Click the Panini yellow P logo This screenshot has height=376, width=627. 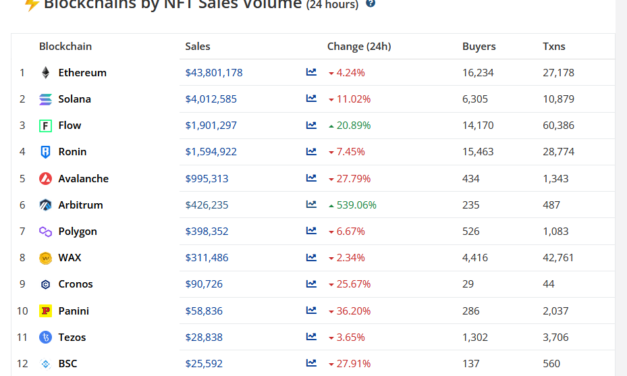(46, 311)
